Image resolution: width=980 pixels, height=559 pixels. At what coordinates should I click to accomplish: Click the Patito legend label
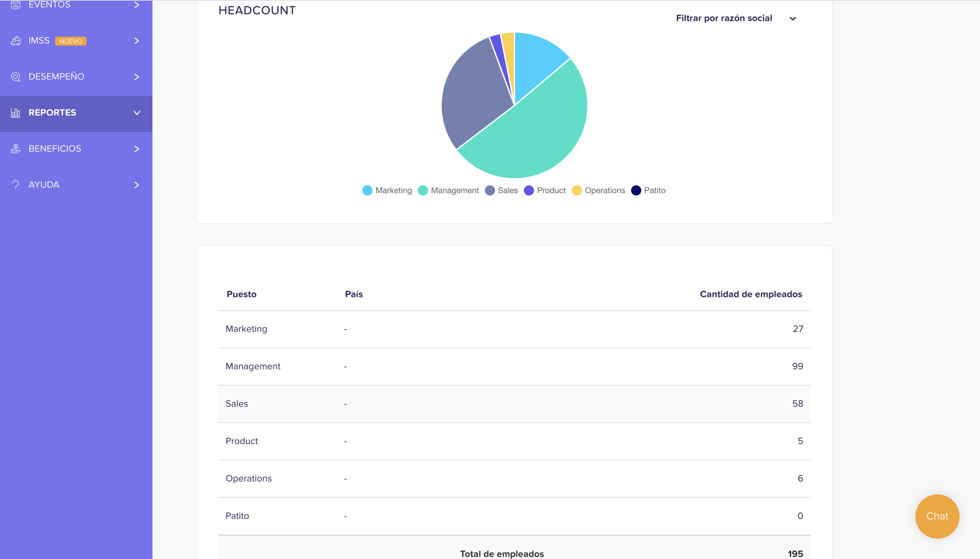point(655,190)
